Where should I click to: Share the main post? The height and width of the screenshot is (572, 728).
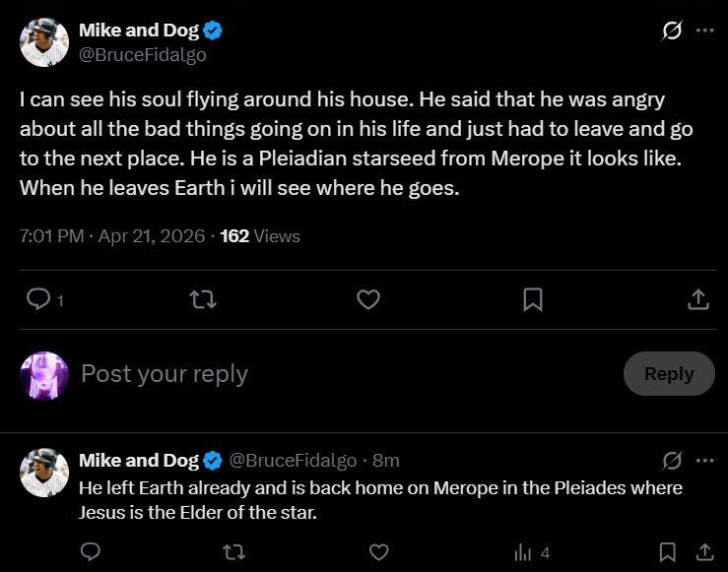697,299
